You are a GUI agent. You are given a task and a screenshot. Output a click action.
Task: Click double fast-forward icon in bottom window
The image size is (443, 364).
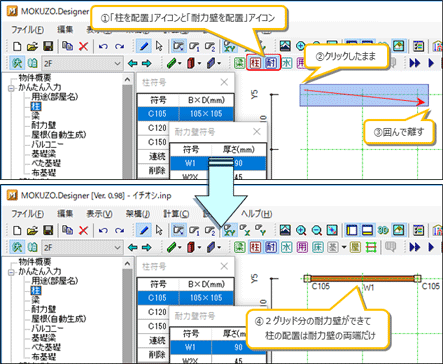[415, 247]
